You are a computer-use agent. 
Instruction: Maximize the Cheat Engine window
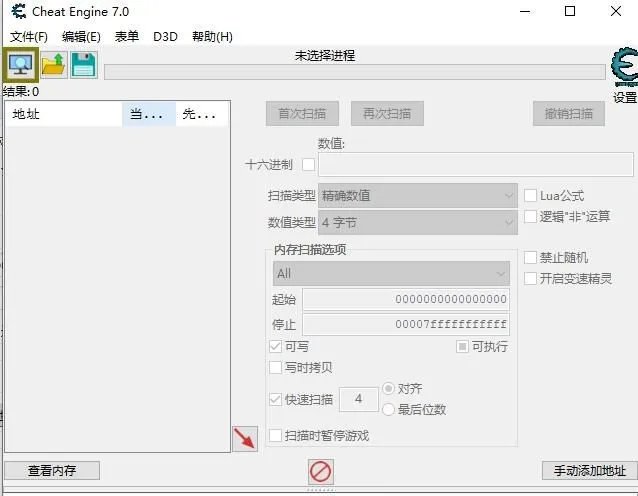click(570, 11)
